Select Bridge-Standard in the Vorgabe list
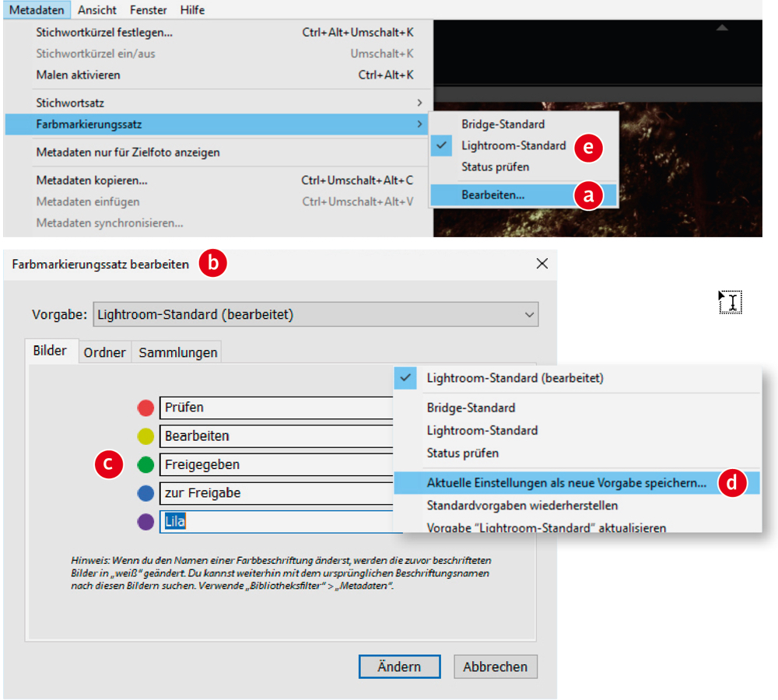This screenshot has width=778, height=700. coord(577,408)
